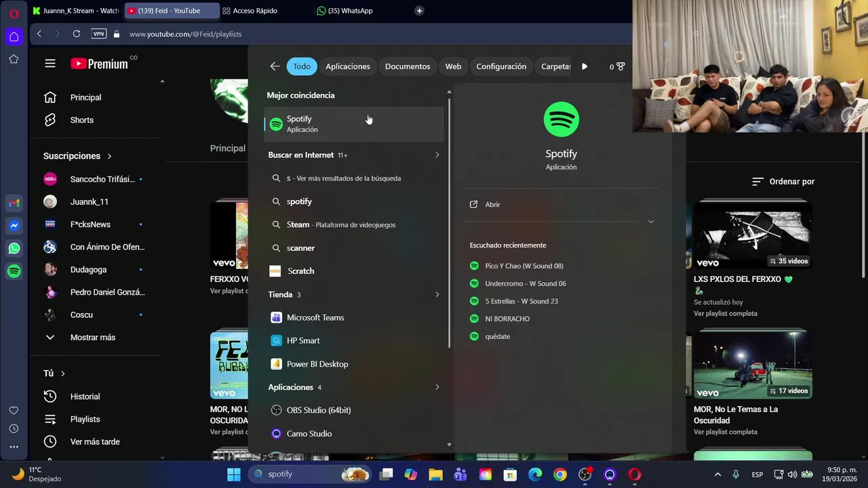Screen dimensions: 868x488
Task: Expand Tienda results section
Action: (x=437, y=295)
